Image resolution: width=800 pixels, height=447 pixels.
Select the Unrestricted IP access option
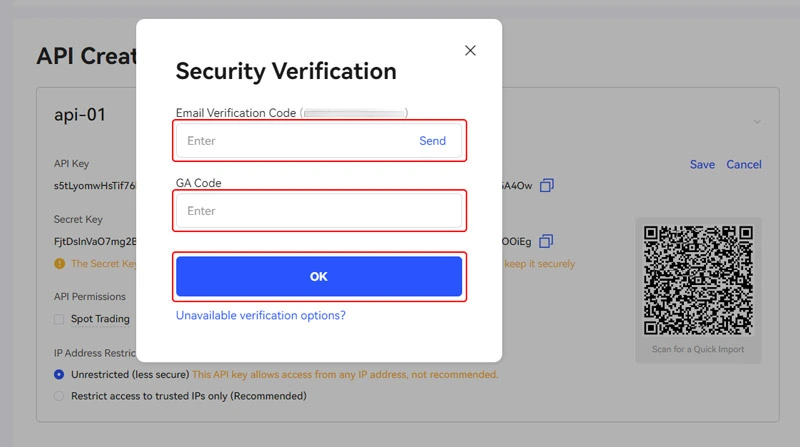pos(59,374)
